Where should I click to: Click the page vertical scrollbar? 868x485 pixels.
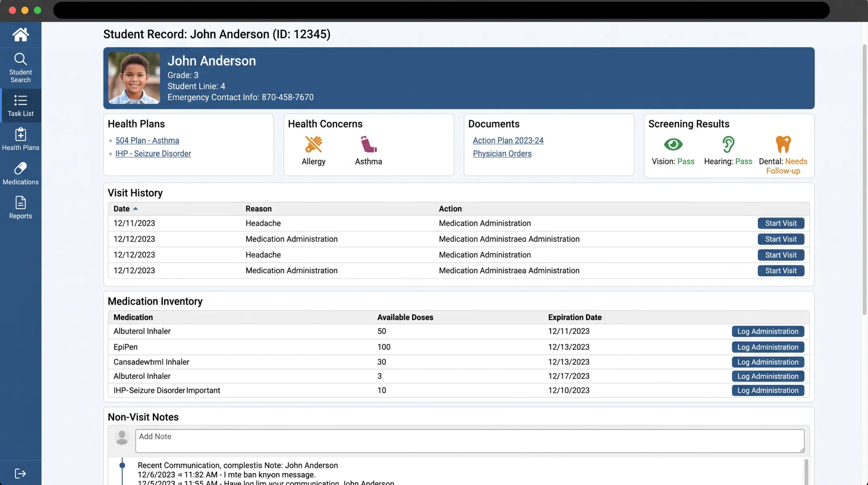point(864,179)
